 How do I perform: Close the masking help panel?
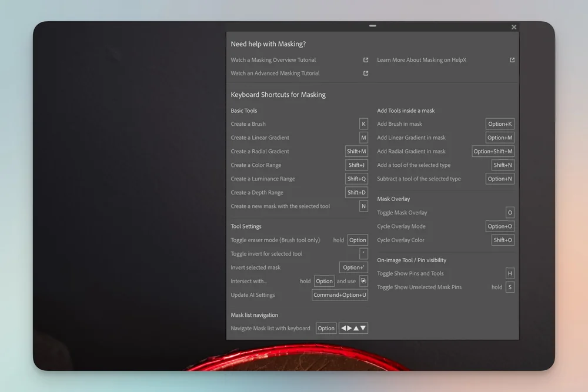coord(514,27)
